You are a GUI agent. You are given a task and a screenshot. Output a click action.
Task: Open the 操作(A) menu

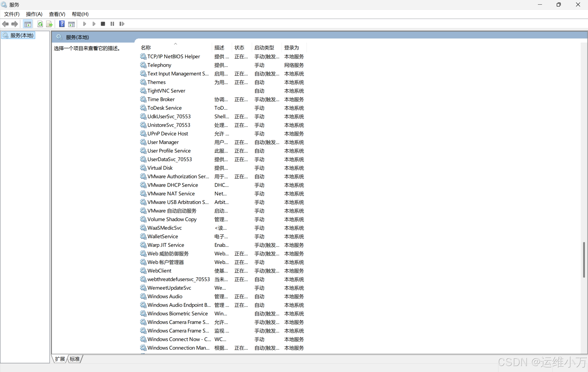tap(34, 14)
